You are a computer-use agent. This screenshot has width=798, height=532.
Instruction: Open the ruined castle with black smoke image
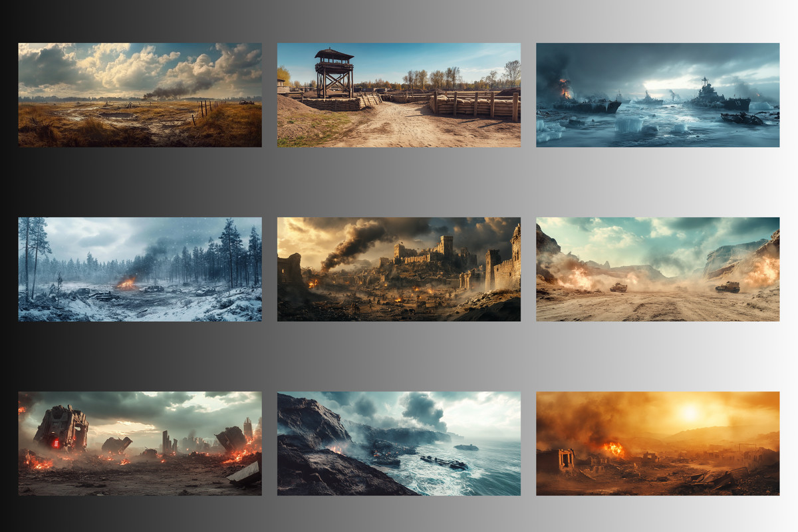click(x=399, y=269)
